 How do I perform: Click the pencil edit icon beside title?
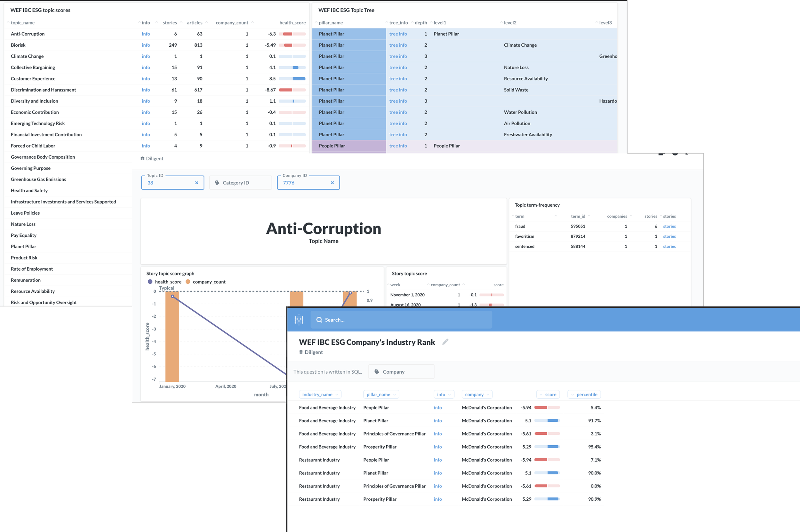(x=445, y=342)
